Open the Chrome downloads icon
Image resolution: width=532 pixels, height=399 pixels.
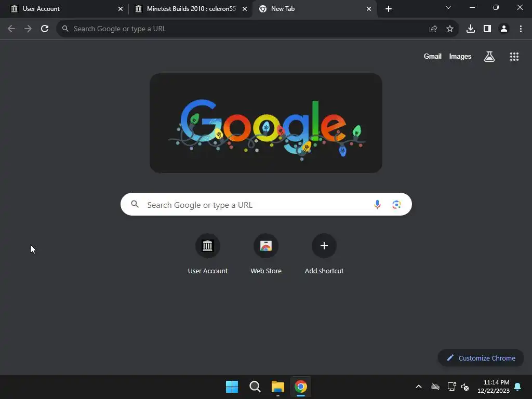[471, 29]
